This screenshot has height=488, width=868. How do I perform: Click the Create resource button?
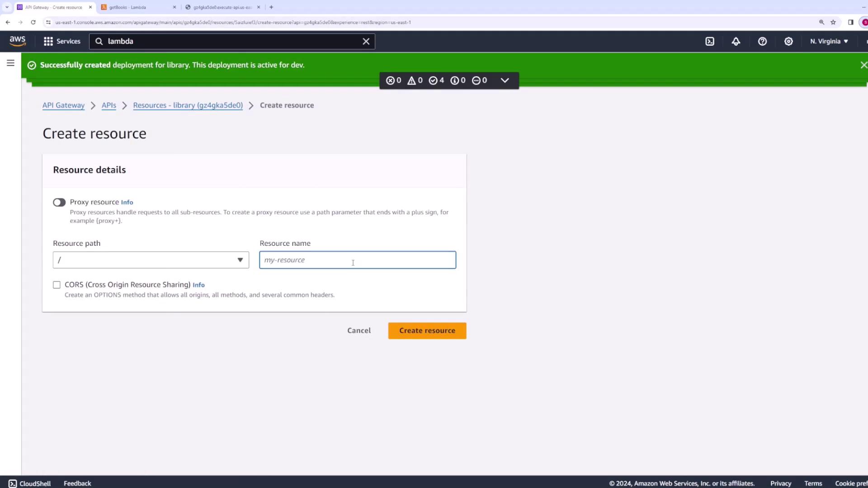(x=427, y=331)
